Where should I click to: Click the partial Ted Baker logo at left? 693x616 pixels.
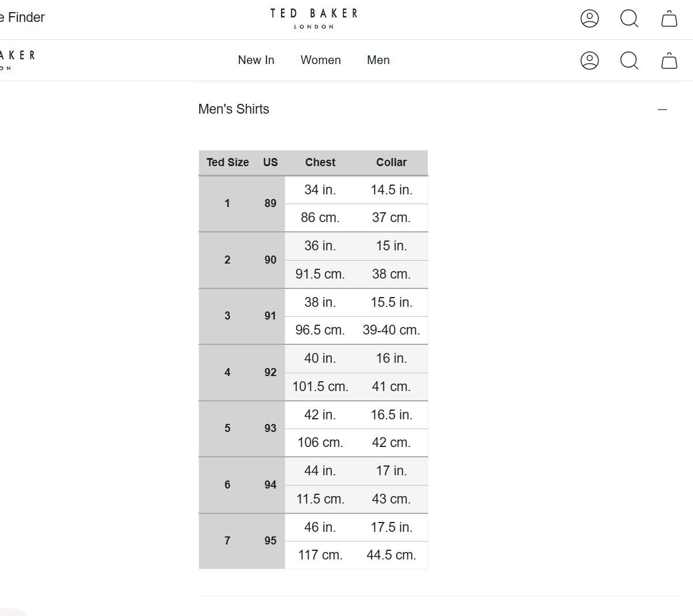(17, 59)
